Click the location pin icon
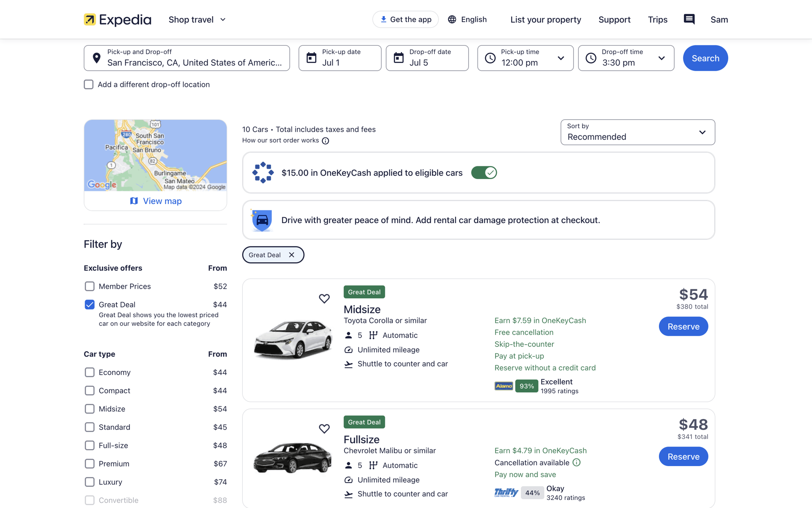 click(96, 58)
